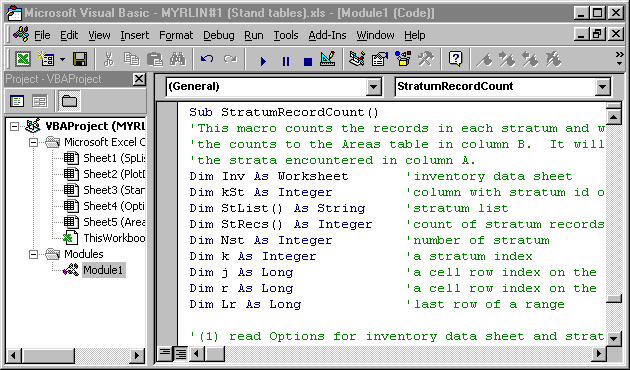
Task: Open the Insert menu
Action: pyautogui.click(x=135, y=35)
